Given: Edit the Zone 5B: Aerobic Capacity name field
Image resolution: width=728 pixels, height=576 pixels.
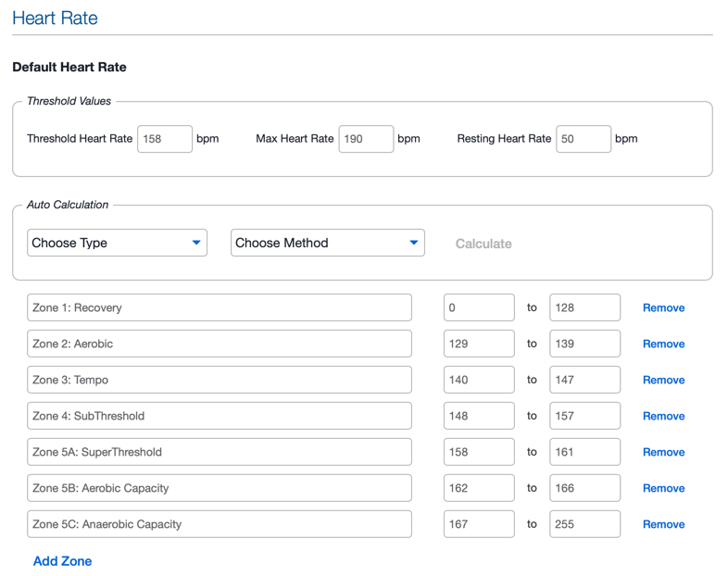Looking at the screenshot, I should (220, 488).
